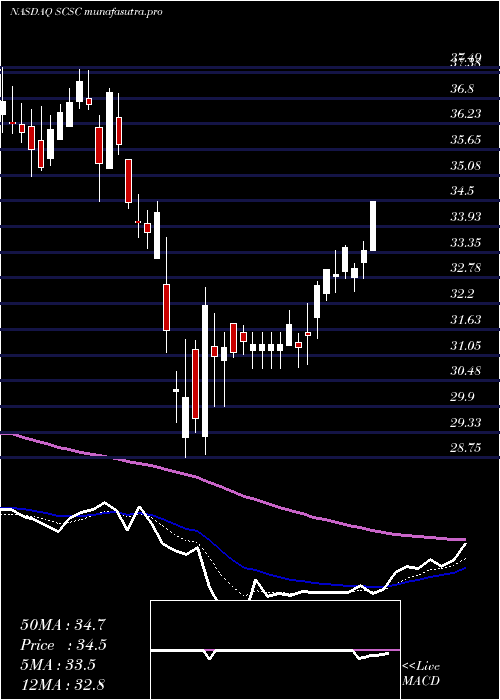Click the 36.8 price axis label

[x=462, y=89]
